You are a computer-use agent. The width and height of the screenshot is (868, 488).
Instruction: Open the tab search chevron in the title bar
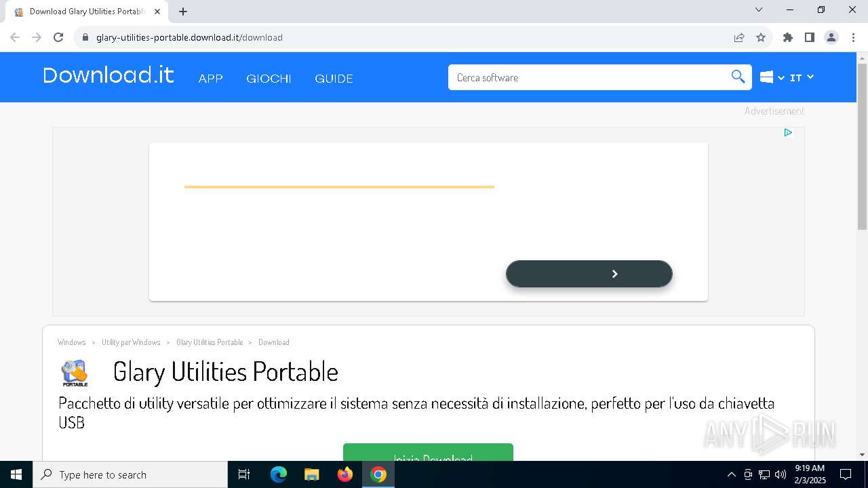point(759,9)
